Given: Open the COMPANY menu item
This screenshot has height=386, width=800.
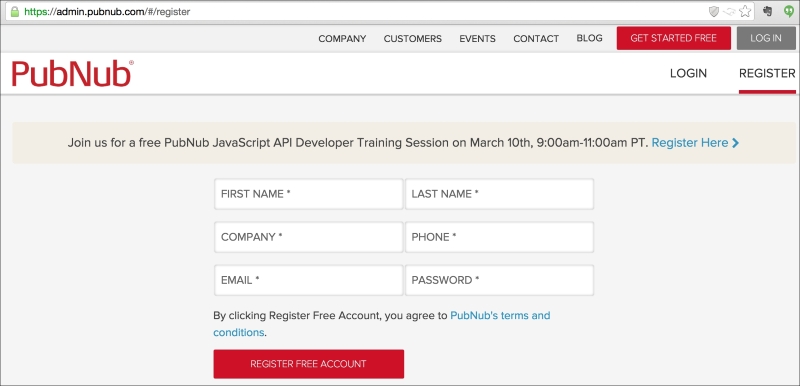Looking at the screenshot, I should [x=342, y=39].
